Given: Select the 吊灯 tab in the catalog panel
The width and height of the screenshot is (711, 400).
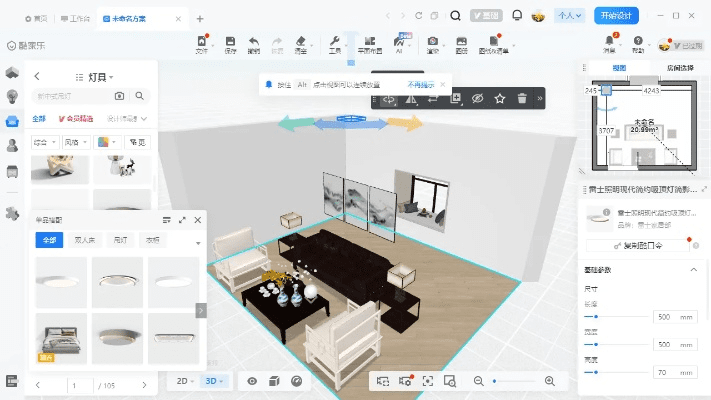Looking at the screenshot, I should (x=120, y=240).
